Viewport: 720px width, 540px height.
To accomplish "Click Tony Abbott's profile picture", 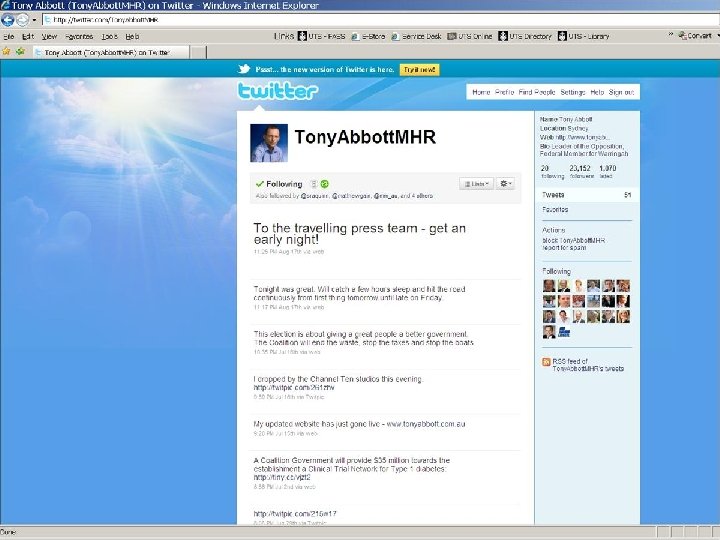I will point(269,143).
